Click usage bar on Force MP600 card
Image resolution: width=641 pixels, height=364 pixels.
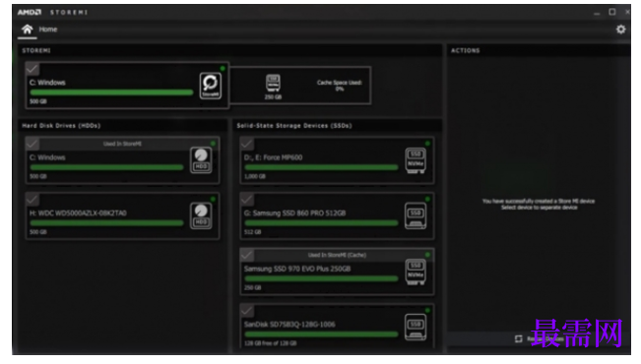click(x=321, y=167)
